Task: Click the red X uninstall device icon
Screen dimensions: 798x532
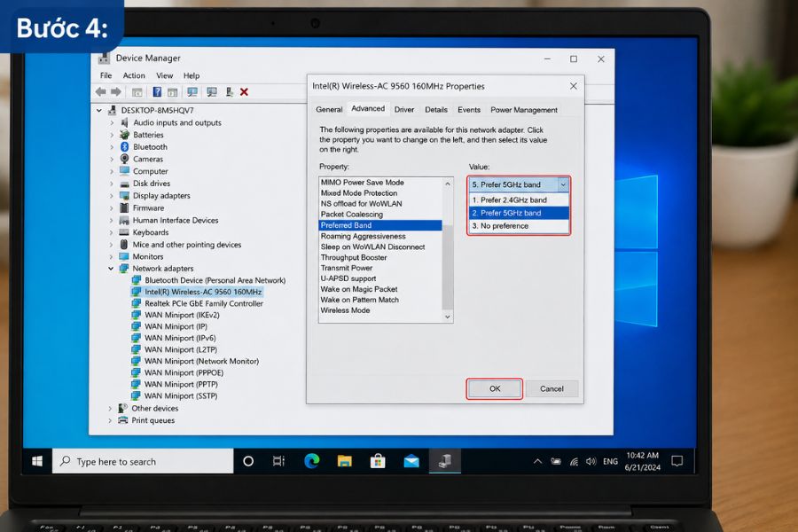Action: (x=245, y=92)
